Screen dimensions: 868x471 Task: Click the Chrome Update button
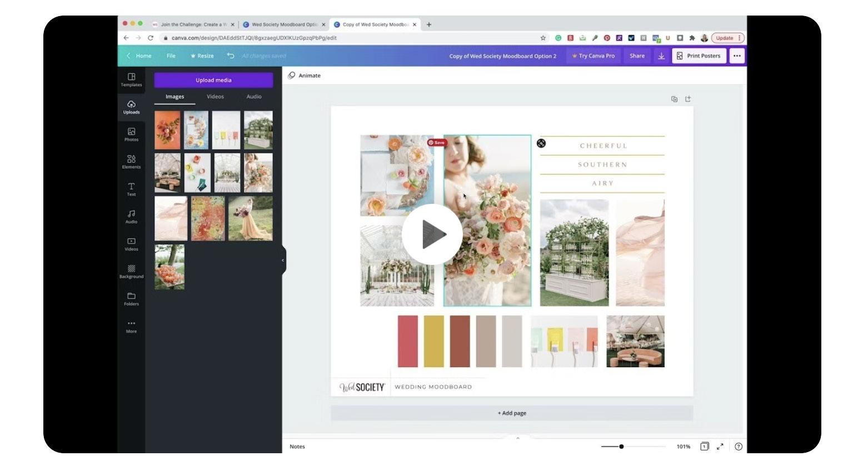pyautogui.click(x=727, y=38)
